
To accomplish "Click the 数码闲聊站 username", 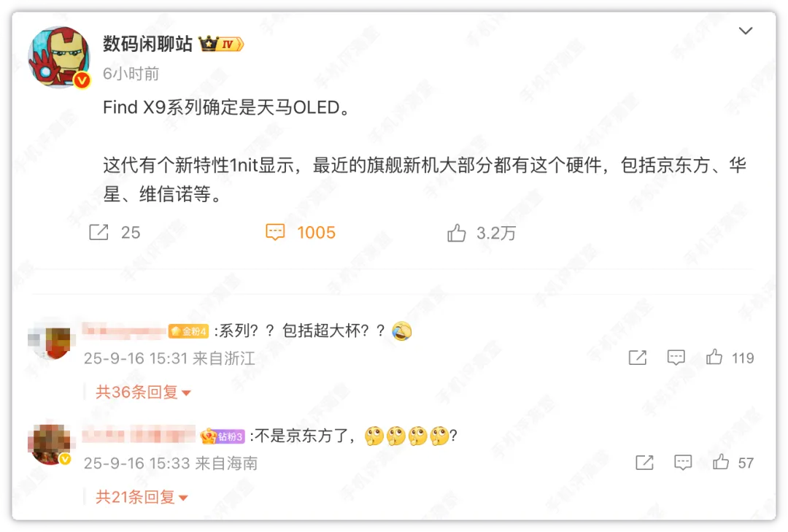I will click(147, 45).
